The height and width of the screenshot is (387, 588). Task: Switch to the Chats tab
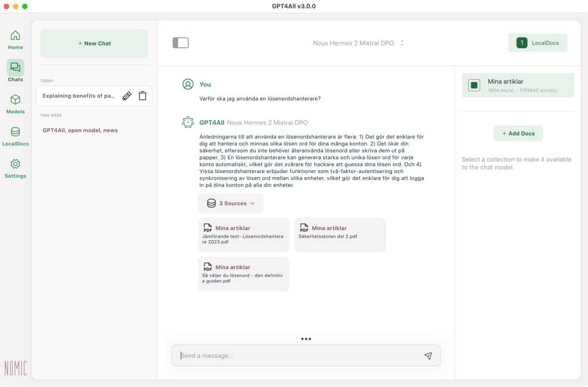click(15, 68)
